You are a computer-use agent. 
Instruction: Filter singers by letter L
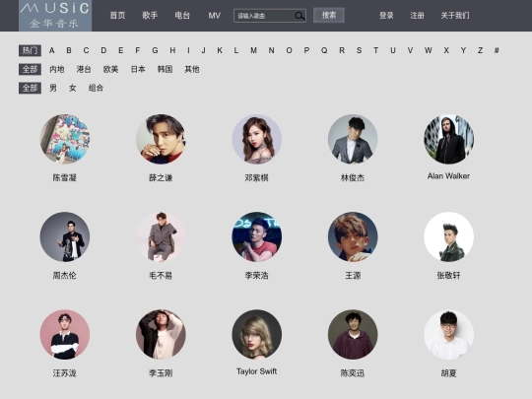[235, 50]
